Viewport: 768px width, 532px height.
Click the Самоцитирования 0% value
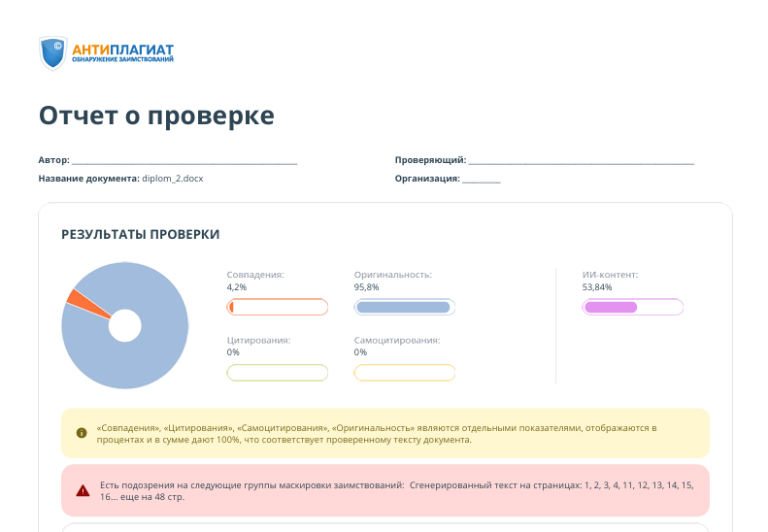pyautogui.click(x=360, y=352)
